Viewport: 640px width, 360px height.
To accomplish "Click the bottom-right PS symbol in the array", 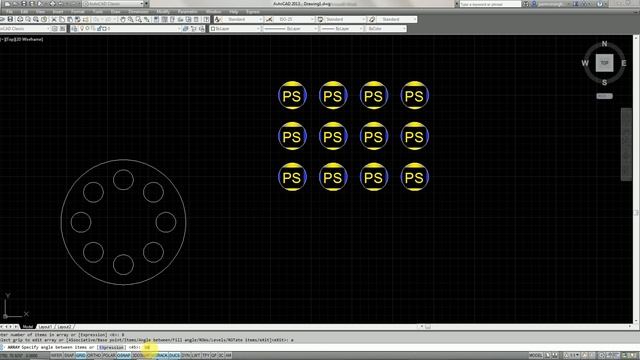I will pyautogui.click(x=415, y=177).
